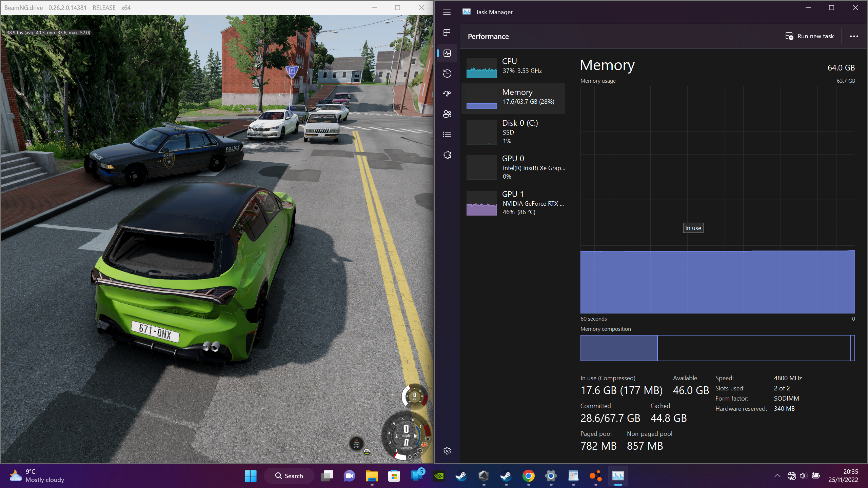Viewport: 868px width, 488px height.
Task: Open Google Chrome from the taskbar
Action: 528,476
